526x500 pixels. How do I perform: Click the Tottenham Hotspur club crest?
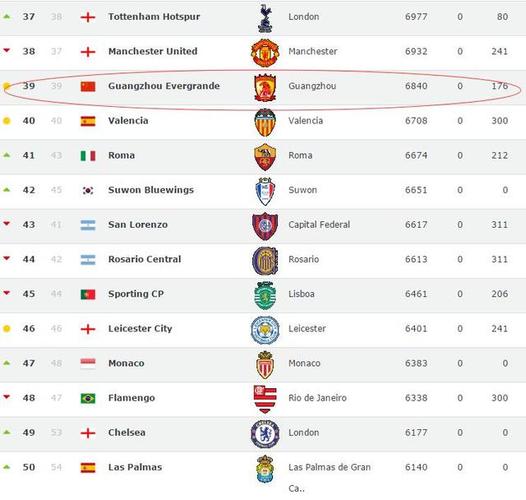265,18
